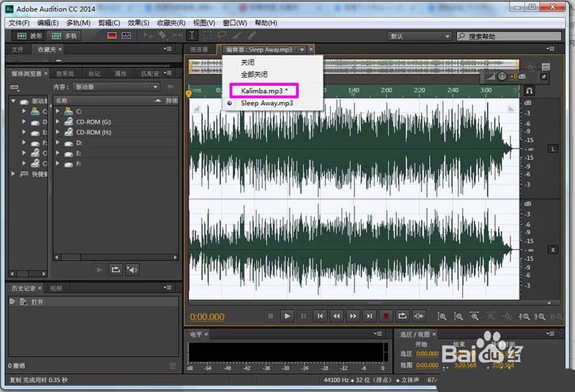Click the media browser horizontal scrollbar

[x=116, y=257]
